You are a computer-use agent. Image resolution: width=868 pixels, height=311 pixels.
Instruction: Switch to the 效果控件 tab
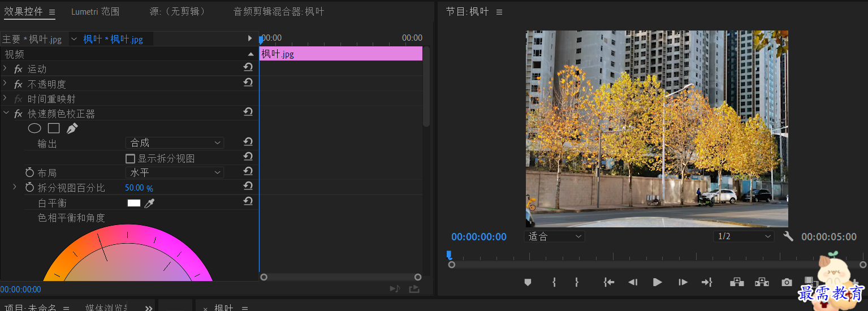click(23, 11)
